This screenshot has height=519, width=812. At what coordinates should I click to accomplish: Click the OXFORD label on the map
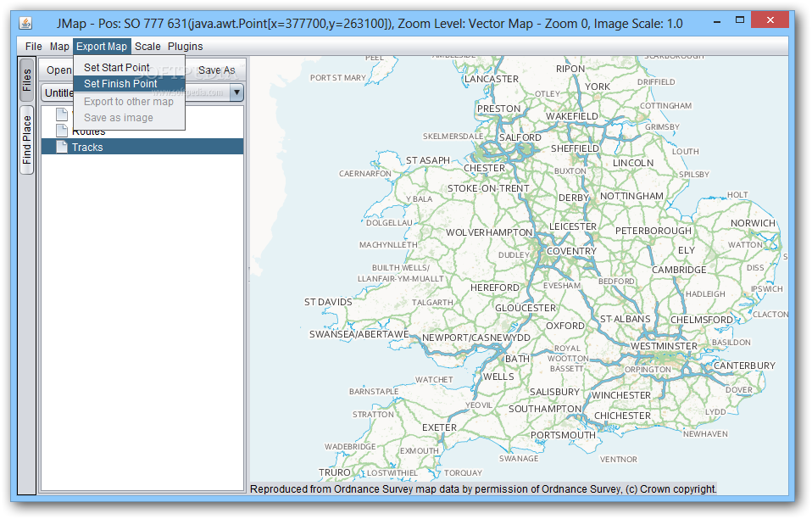[565, 326]
